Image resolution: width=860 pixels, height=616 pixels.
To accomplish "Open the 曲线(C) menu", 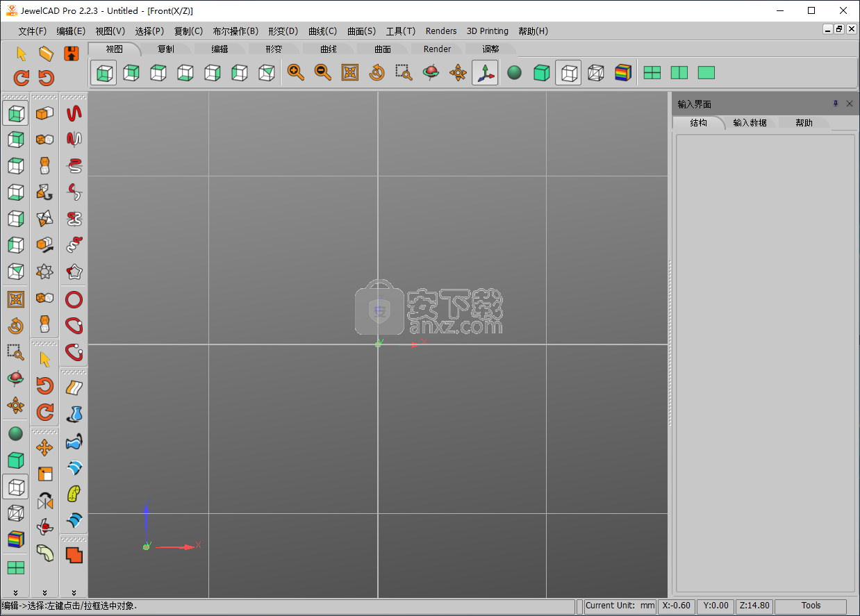I will [x=323, y=31].
